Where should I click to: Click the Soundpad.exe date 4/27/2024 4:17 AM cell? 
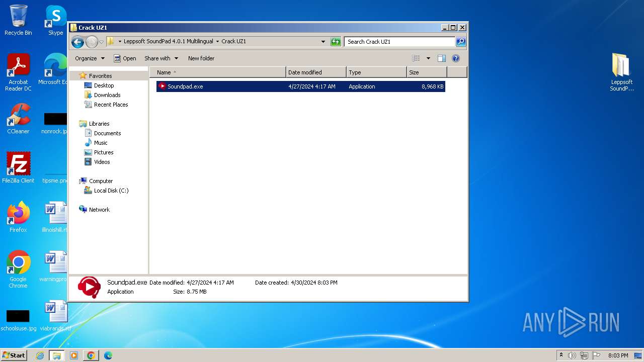[312, 86]
